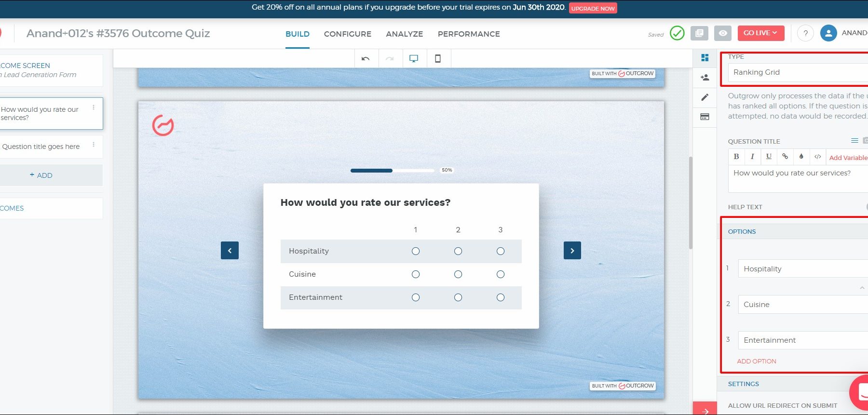The width and height of the screenshot is (868, 415).
Task: Switch to mobile preview mode
Action: (438, 59)
